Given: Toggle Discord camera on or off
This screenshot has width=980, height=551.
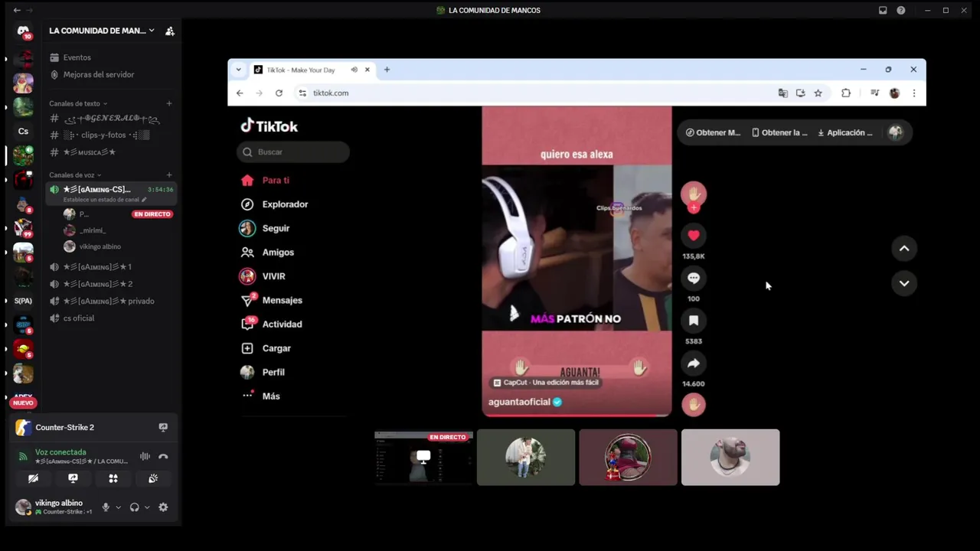Looking at the screenshot, I should (x=33, y=478).
